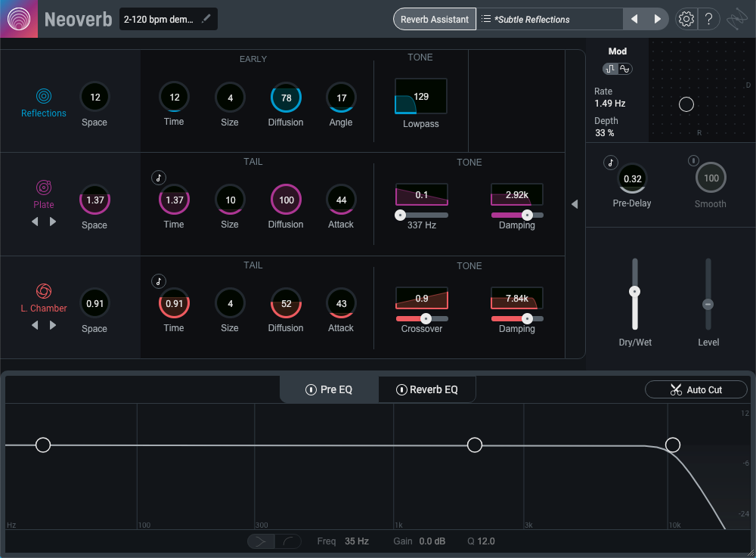Click the Smooth knob 100
The image size is (756, 558).
tap(711, 178)
